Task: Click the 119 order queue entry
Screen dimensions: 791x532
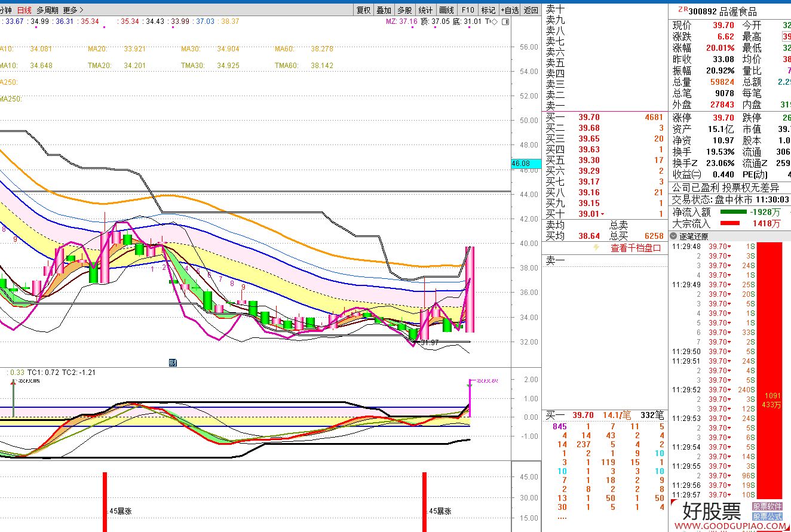Action: tap(608, 462)
